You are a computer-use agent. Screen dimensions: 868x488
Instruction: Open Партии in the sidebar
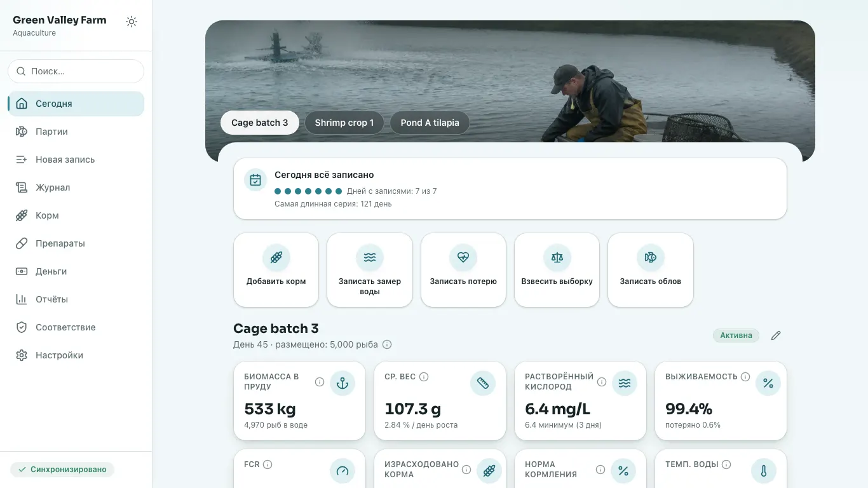tap(76, 132)
